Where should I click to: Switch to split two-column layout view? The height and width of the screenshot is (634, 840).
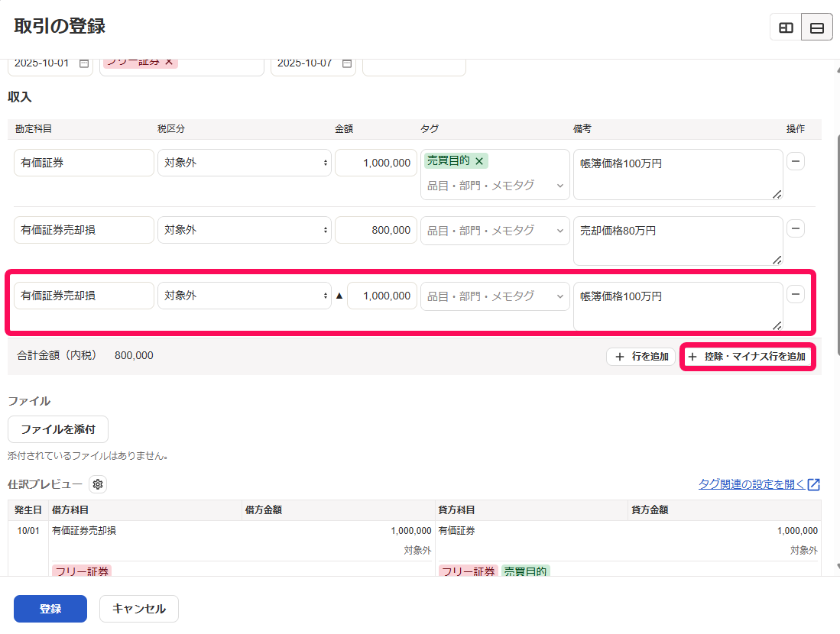click(786, 27)
